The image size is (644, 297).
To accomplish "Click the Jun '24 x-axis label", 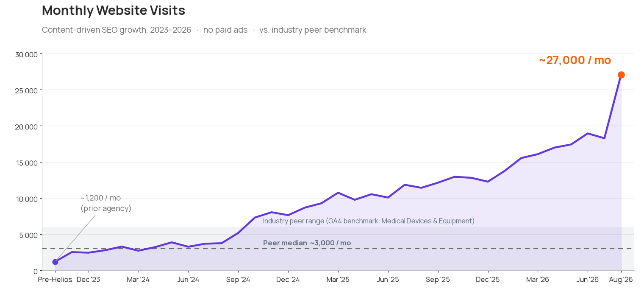I will tap(188, 280).
